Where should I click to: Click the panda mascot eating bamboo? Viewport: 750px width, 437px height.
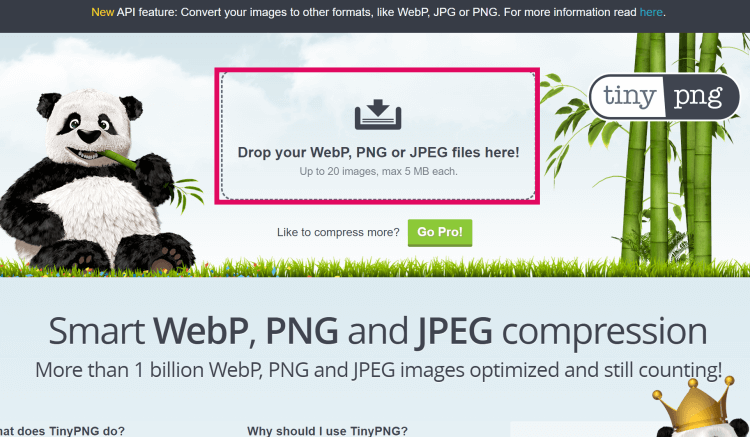pyautogui.click(x=96, y=182)
